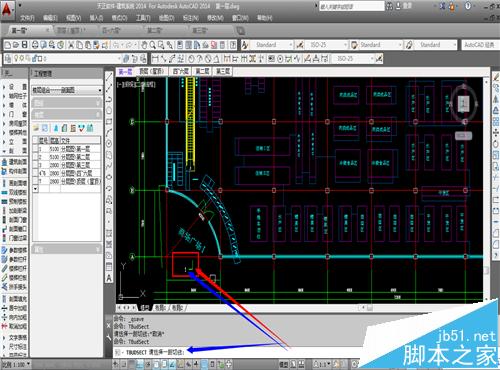Click the New drawing icon

[x=8, y=45]
